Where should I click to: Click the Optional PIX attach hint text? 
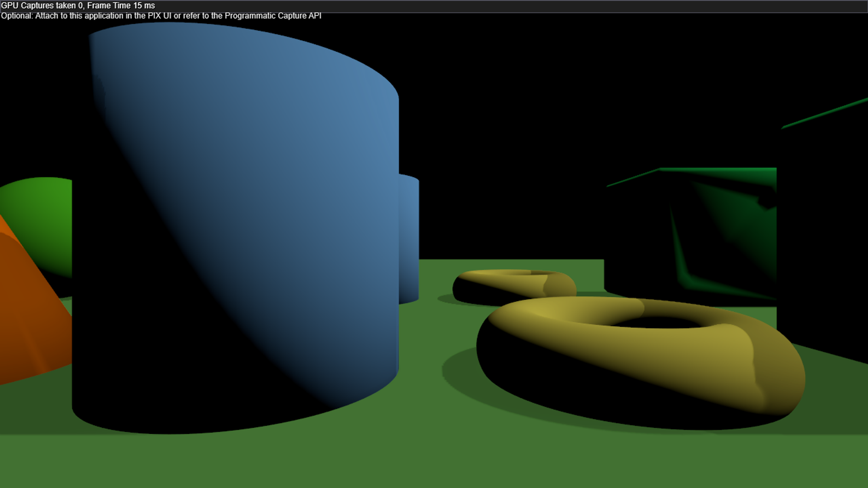click(161, 16)
